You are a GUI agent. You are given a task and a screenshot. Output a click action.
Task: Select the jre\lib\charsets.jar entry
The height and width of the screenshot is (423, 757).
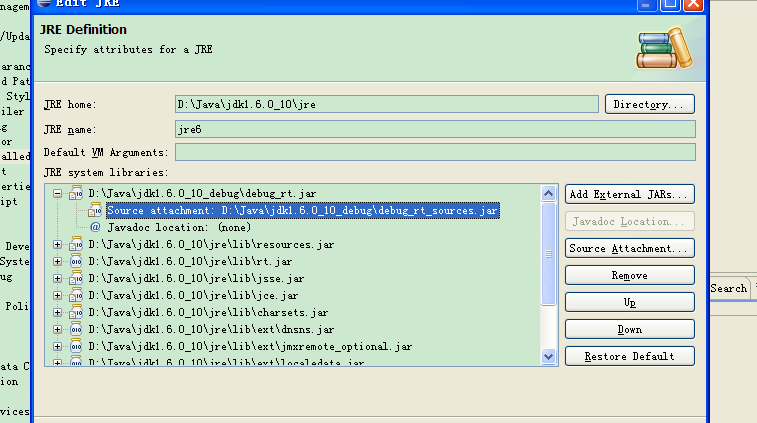click(208, 312)
